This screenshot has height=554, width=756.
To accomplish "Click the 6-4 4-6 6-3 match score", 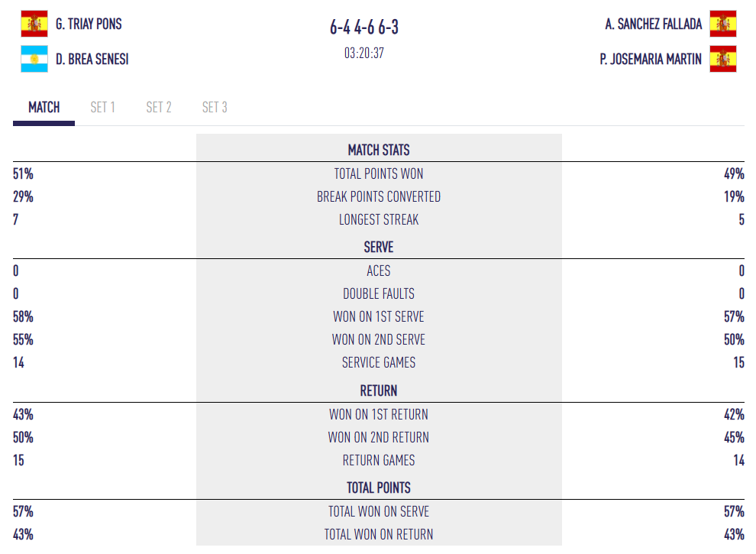I will pos(364,28).
